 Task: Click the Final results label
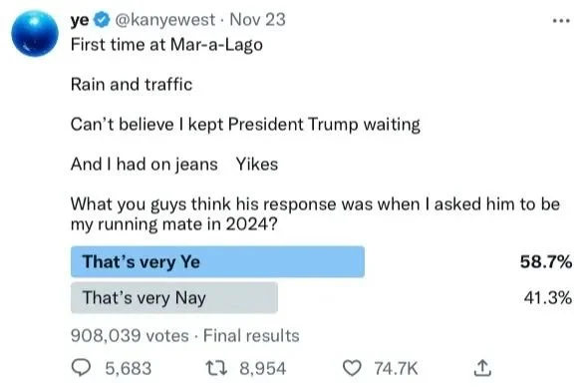tap(251, 335)
